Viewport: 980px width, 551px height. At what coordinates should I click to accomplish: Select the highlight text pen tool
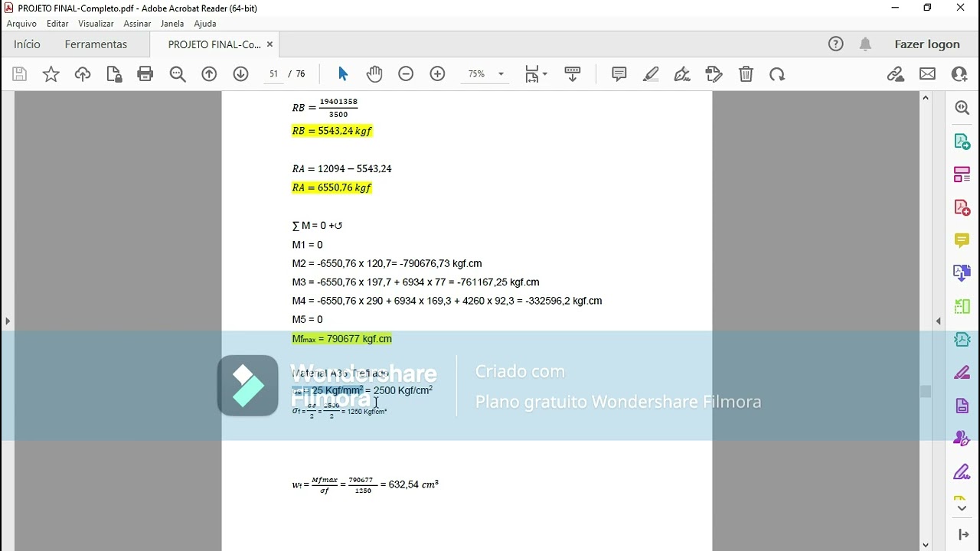click(651, 74)
